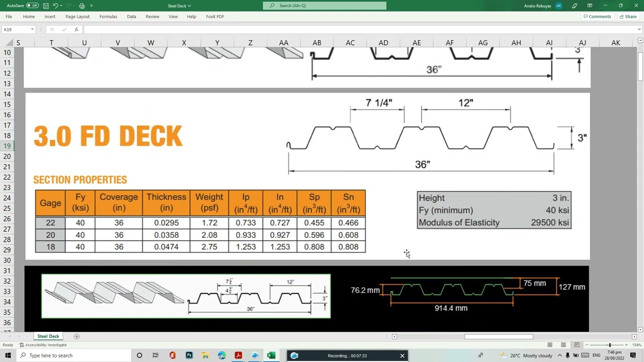Click the Insert Function fx icon

click(76, 30)
